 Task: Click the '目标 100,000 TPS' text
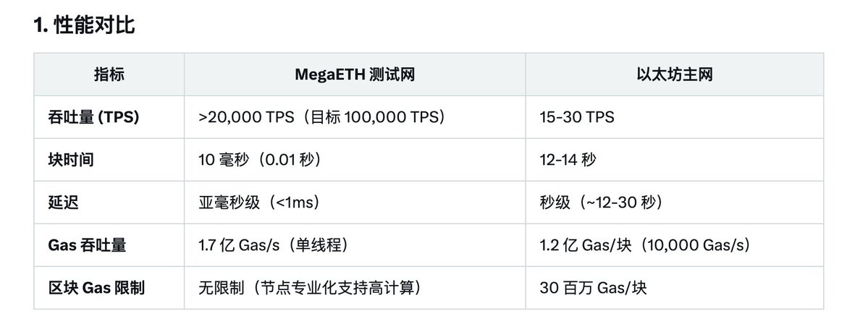374,117
